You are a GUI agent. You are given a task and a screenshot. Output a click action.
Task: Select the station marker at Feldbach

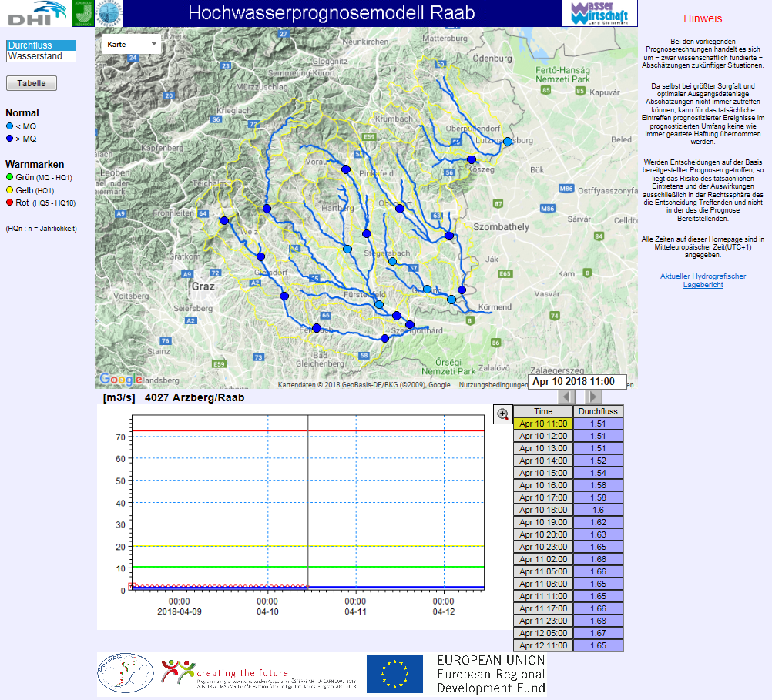tap(317, 328)
